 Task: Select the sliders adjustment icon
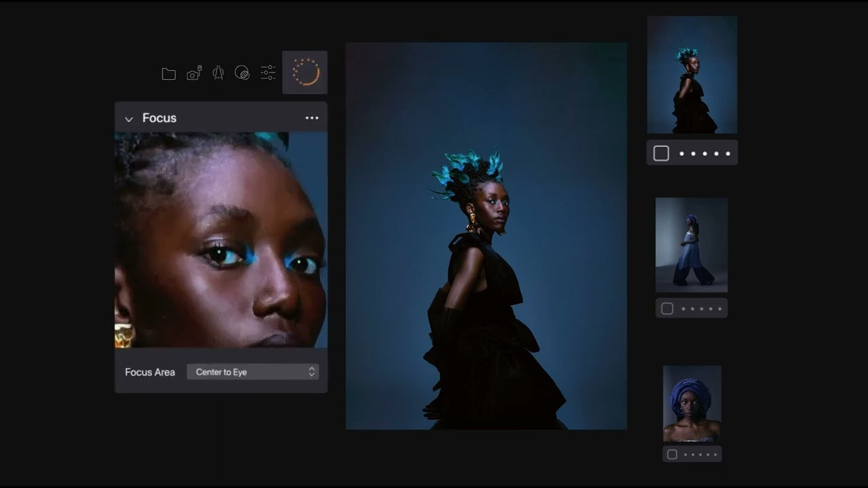[268, 73]
